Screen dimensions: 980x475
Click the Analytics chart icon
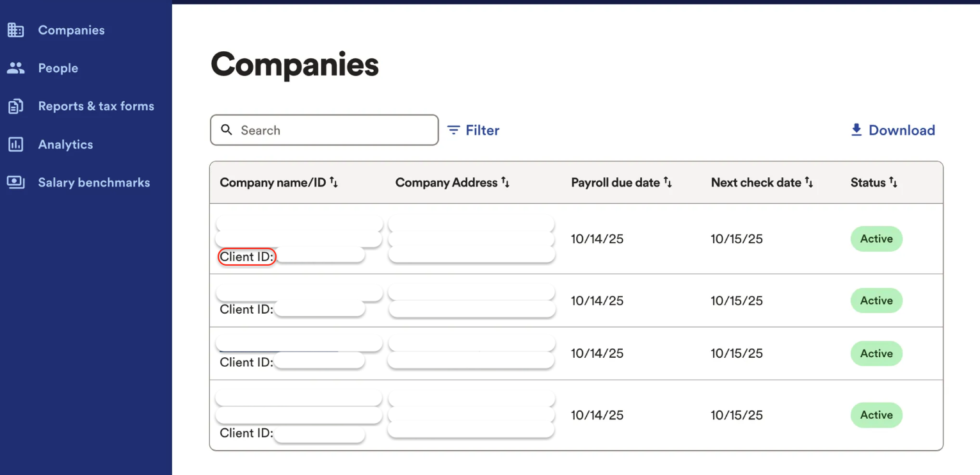15,145
